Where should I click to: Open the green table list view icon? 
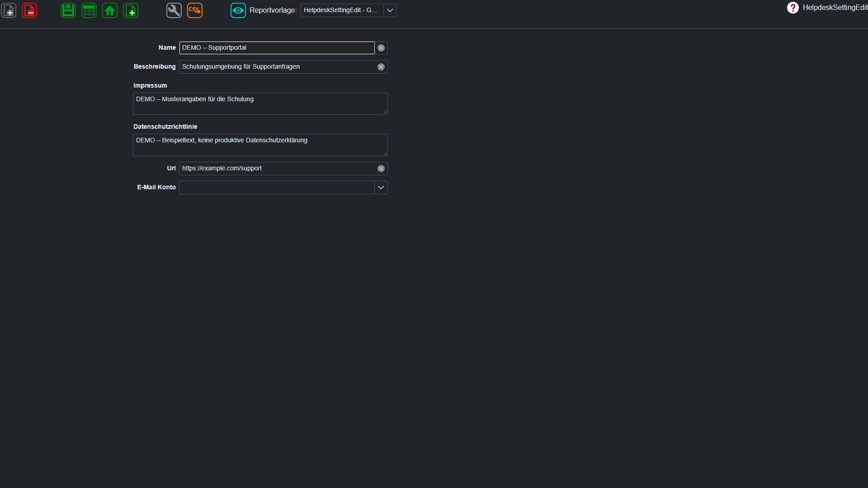coord(89,10)
